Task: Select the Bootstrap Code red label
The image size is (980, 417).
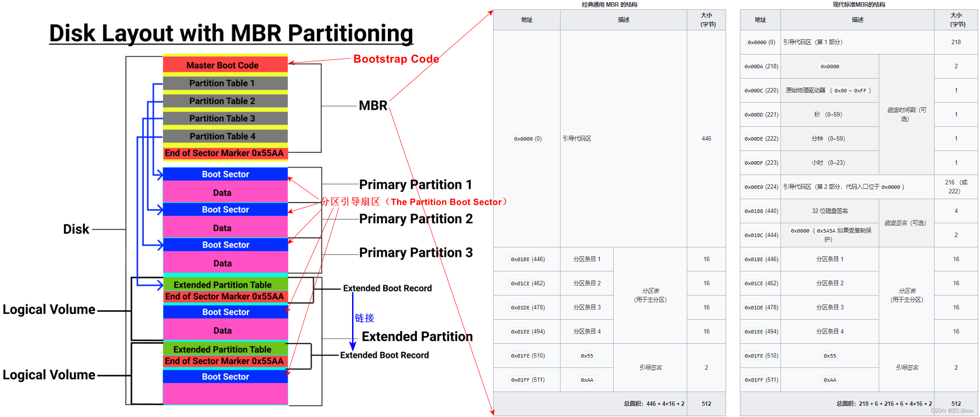Action: (395, 58)
